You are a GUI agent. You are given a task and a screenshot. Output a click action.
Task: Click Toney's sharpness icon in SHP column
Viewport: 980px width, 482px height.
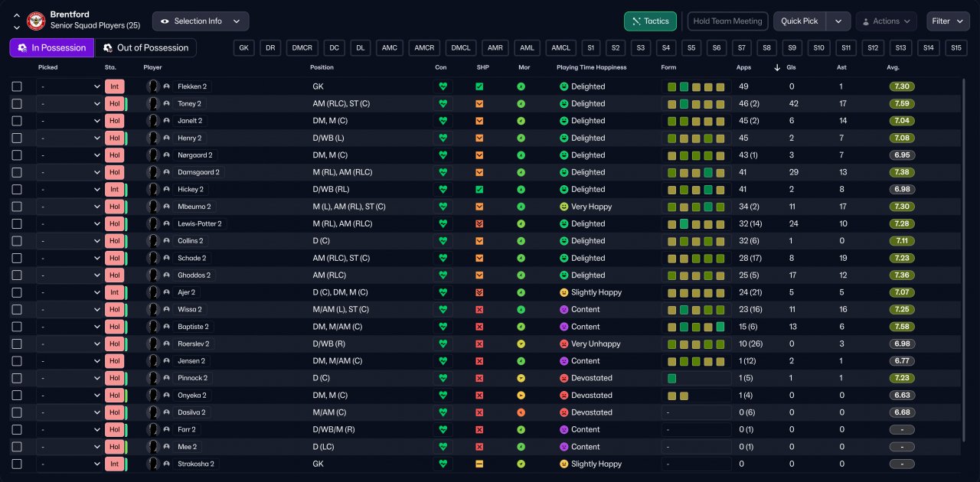pyautogui.click(x=479, y=104)
